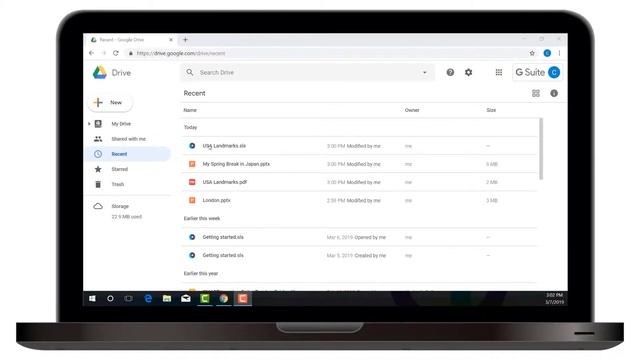Screen dimensions: 640x360
Task: Click the New button
Action: pos(110,102)
